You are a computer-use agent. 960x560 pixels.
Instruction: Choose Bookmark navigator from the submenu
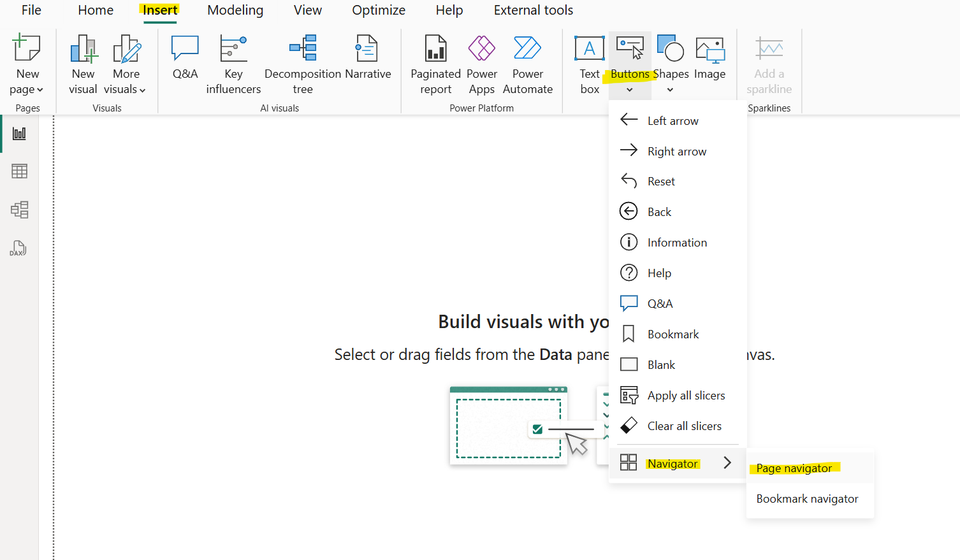[x=807, y=499]
